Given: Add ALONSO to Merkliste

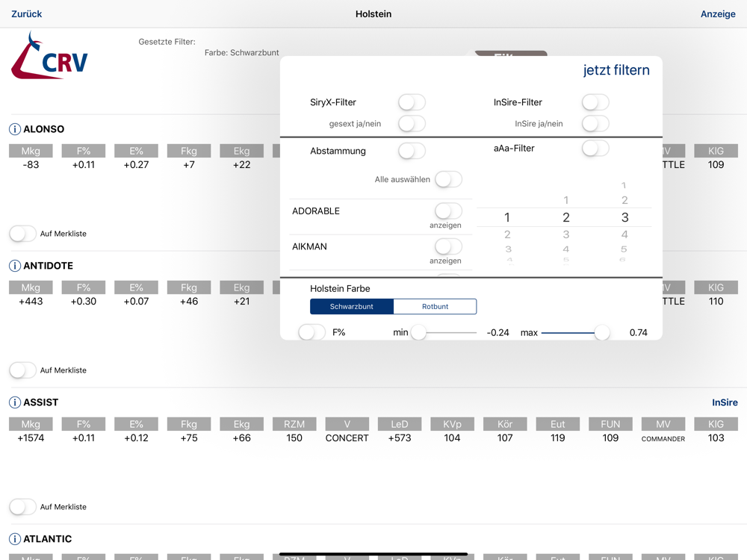Looking at the screenshot, I should coord(22,234).
